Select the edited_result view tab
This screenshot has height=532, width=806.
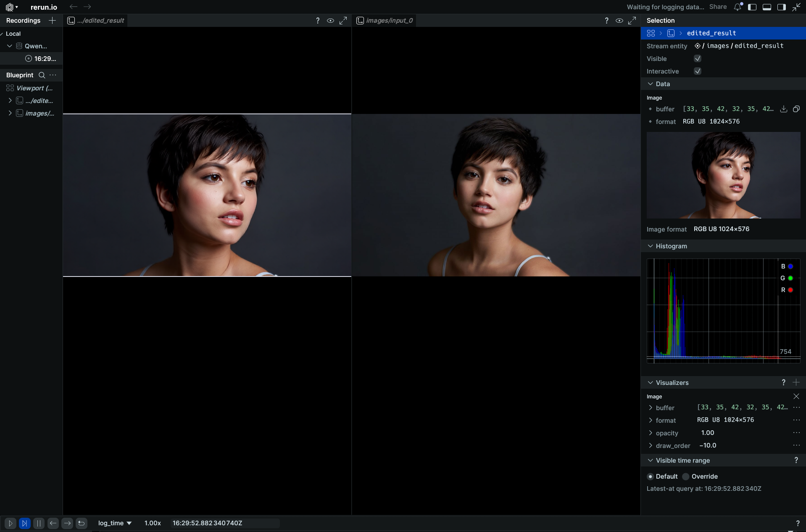[97, 21]
